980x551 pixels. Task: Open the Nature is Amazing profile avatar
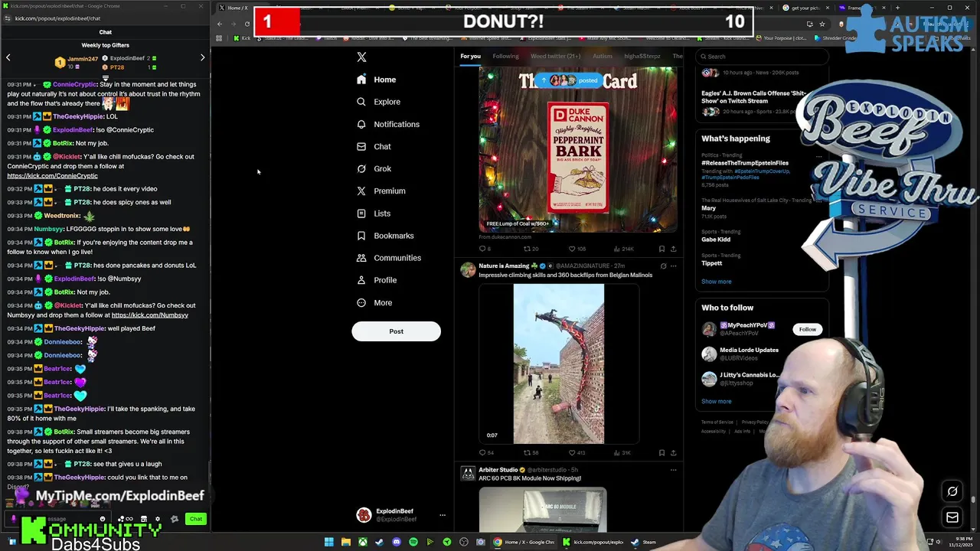[x=467, y=269]
